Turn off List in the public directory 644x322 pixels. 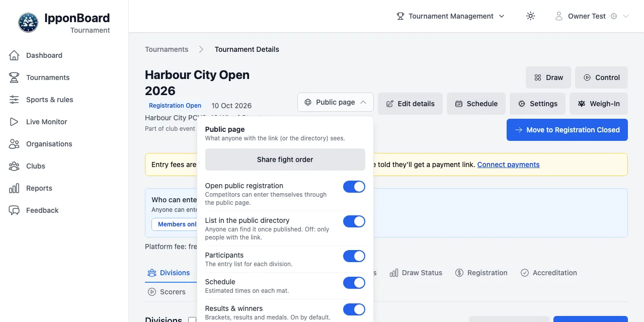[x=354, y=221]
